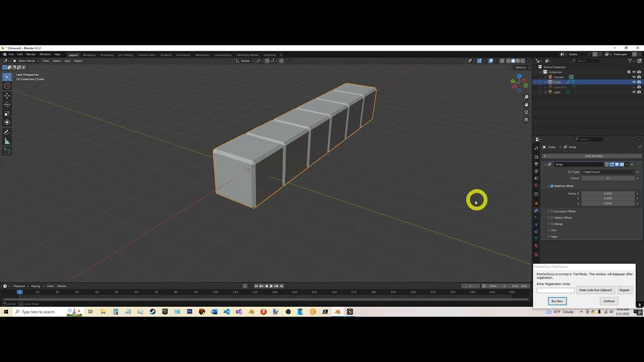Open the Fit Type dropdown

[x=608, y=172]
